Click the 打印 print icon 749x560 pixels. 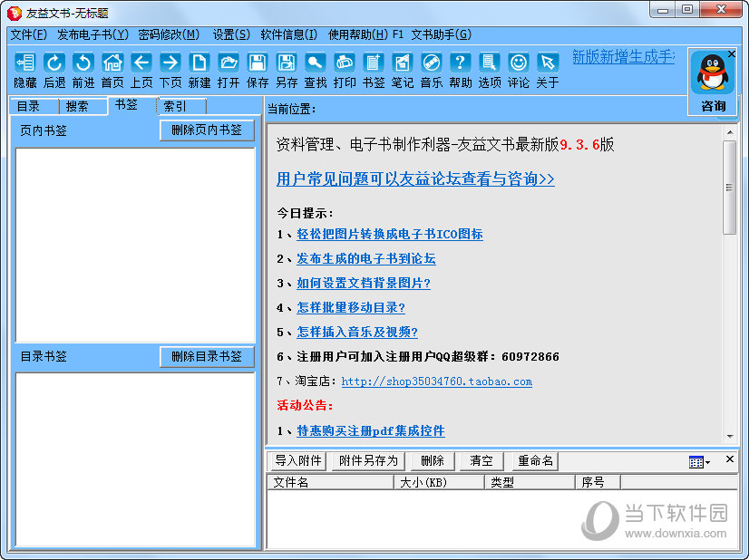click(x=345, y=71)
